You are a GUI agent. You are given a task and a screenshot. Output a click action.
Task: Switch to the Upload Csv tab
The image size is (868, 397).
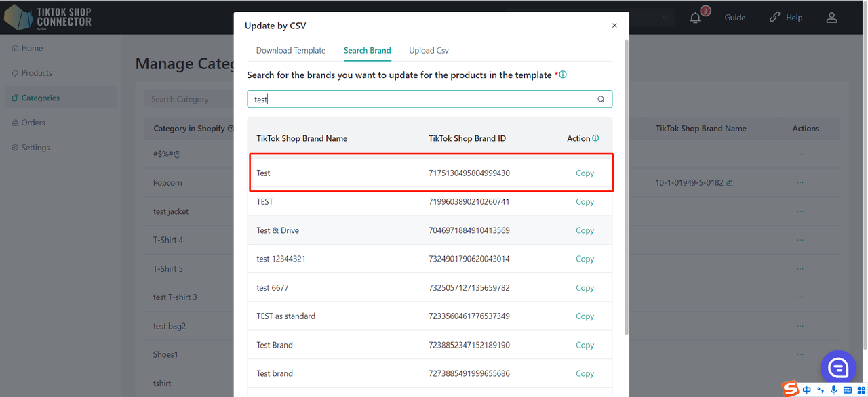coord(429,50)
